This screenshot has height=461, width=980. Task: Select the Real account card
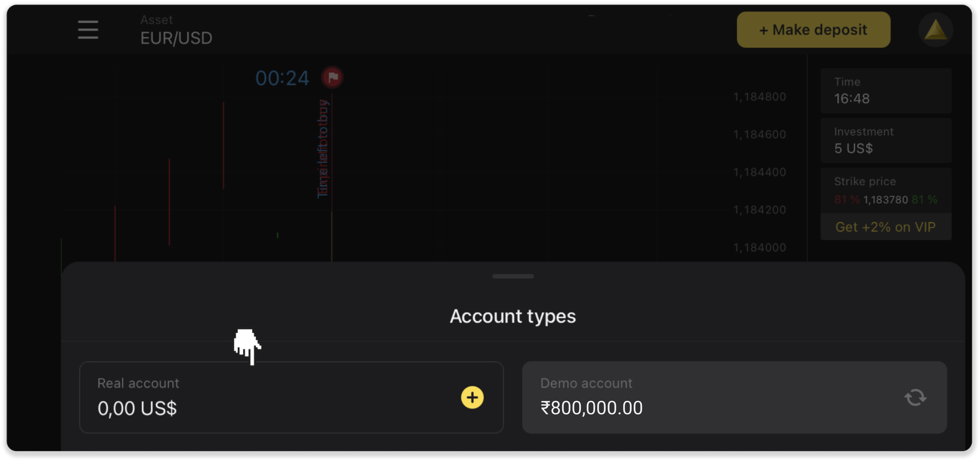click(x=266, y=397)
